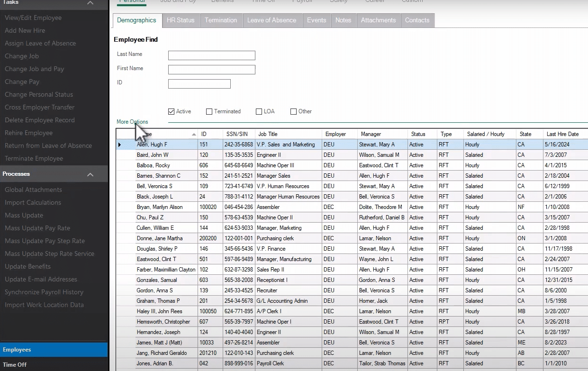The height and width of the screenshot is (371, 588).
Task: Open the Attachments tab
Action: click(378, 20)
